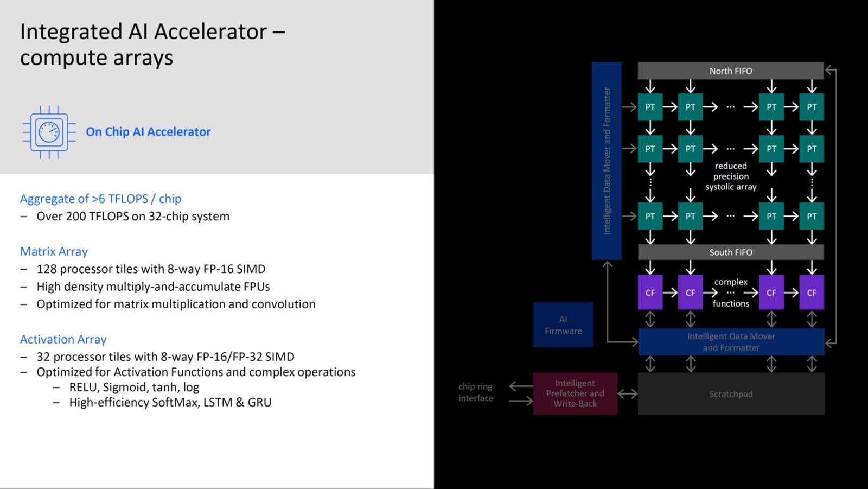Viewport: 868px width, 489px height.
Task: Select the North FIFO bar
Action: click(730, 71)
